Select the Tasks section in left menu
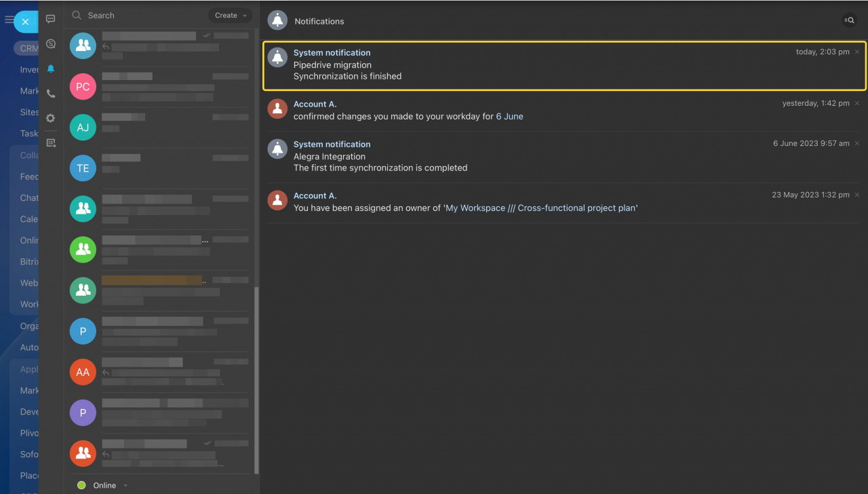 pyautogui.click(x=28, y=134)
